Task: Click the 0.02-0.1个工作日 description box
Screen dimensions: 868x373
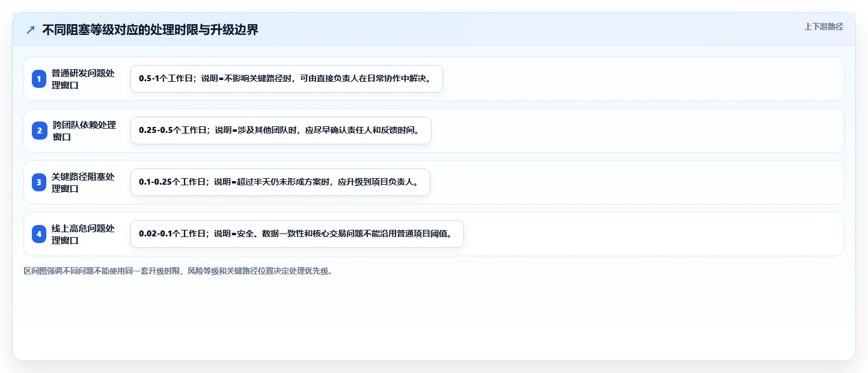Action: pyautogui.click(x=297, y=234)
